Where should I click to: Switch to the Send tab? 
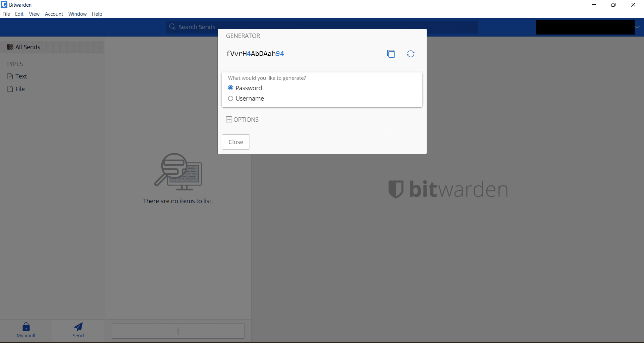78,330
